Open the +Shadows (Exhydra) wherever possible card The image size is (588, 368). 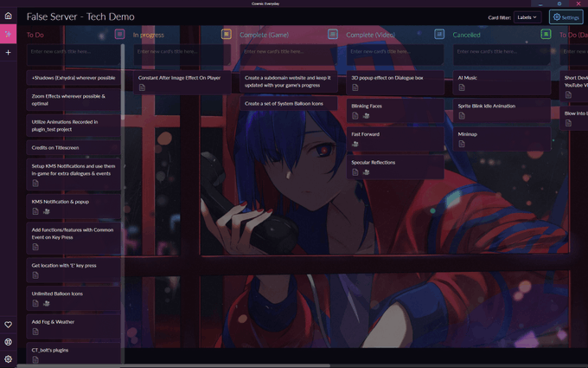(73, 78)
